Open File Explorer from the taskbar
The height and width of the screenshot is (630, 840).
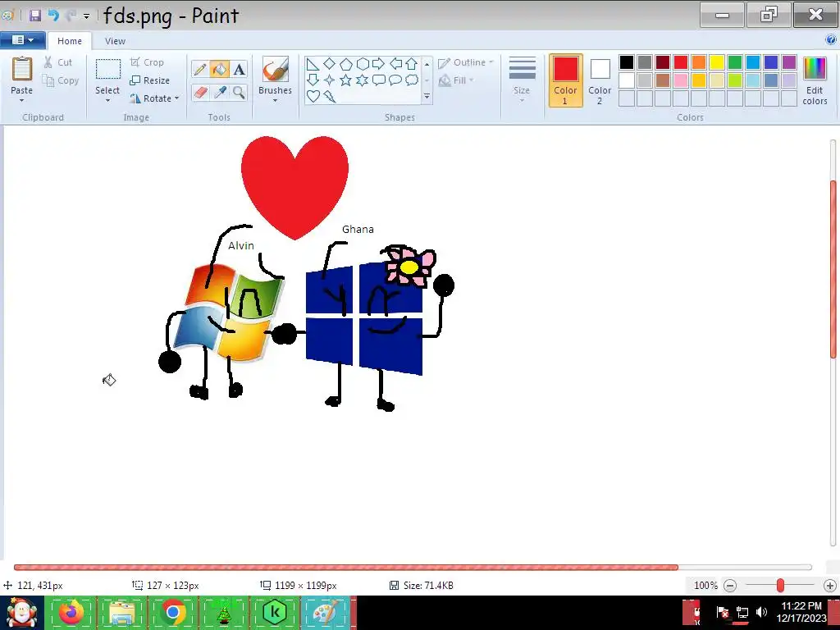coord(121,612)
